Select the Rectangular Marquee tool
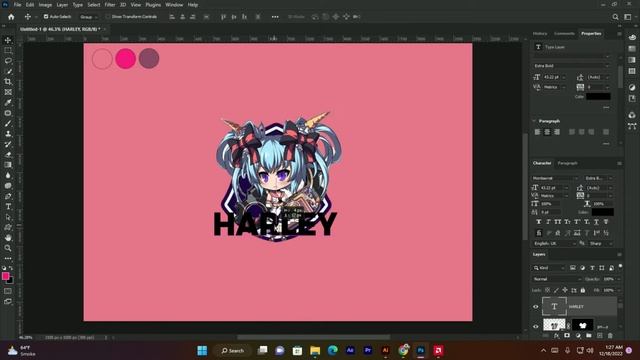 pyautogui.click(x=8, y=51)
